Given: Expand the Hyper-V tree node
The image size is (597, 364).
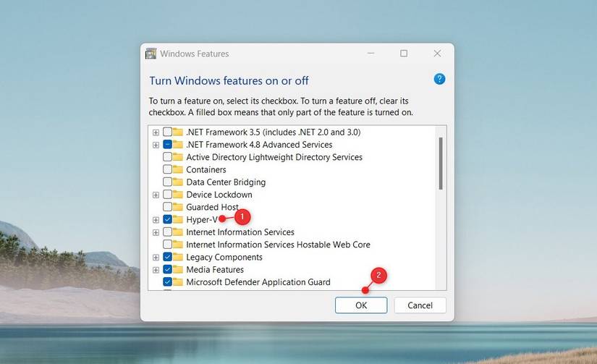Looking at the screenshot, I should (x=156, y=220).
